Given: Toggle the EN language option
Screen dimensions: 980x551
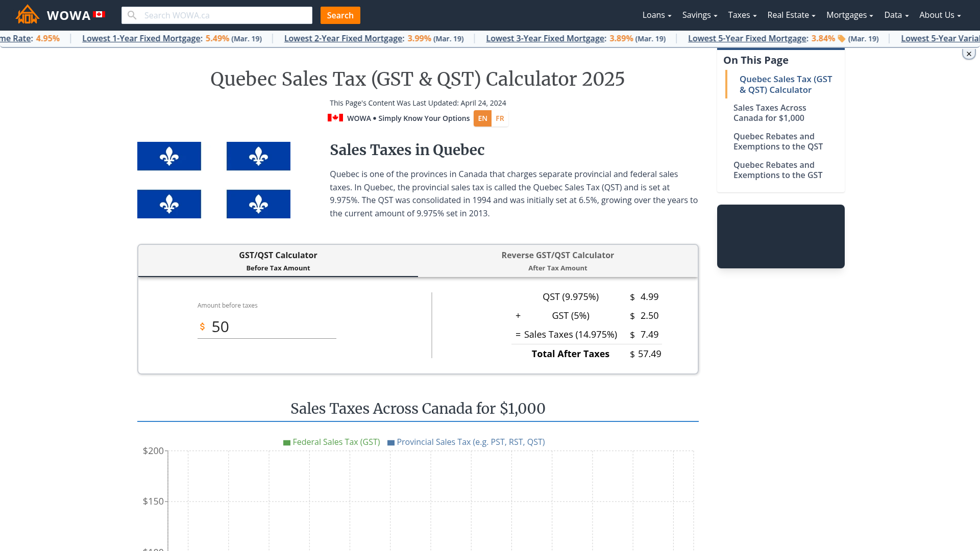Looking at the screenshot, I should [482, 118].
